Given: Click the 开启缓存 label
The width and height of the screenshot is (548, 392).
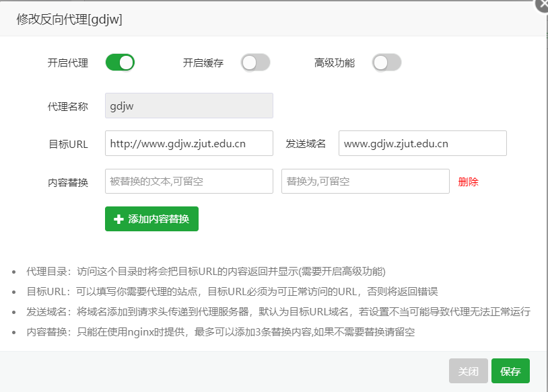Looking at the screenshot, I should (x=203, y=63).
